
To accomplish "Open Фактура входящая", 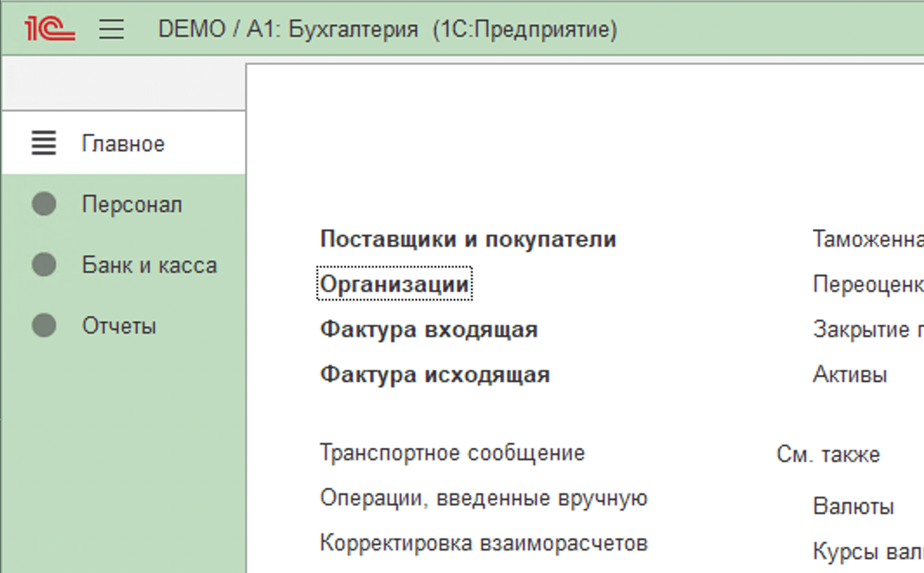I will pos(429,330).
